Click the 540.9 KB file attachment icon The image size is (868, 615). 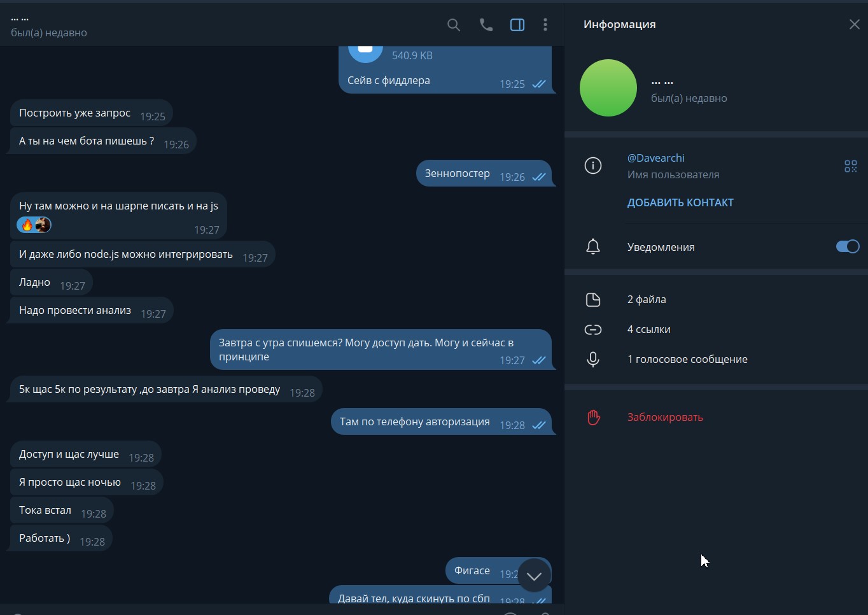click(x=365, y=50)
